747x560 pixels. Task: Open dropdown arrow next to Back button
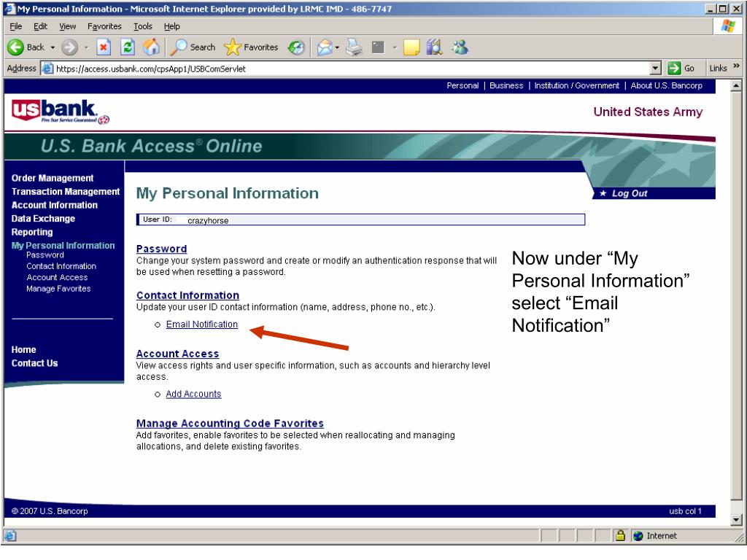53,47
